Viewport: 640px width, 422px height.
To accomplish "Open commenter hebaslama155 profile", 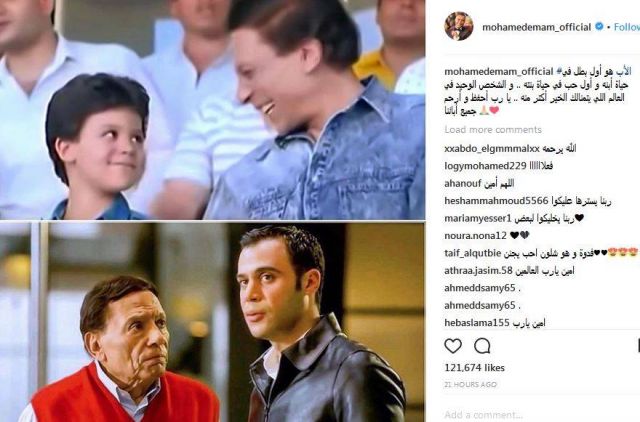I will pos(477,323).
